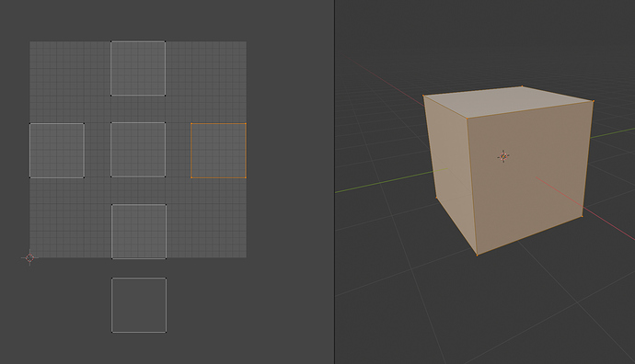
Task: Click the orange highlighted UV island
Action: click(219, 151)
